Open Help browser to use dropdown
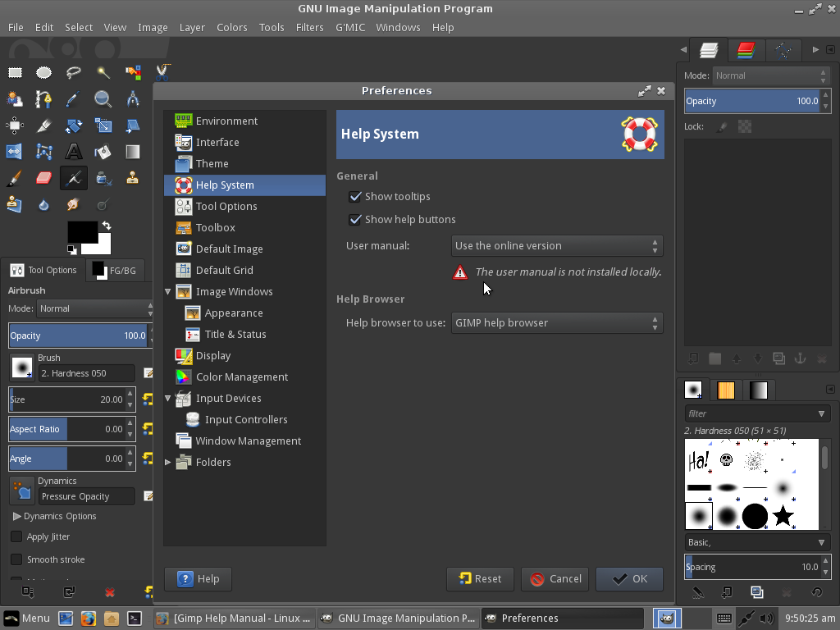The height and width of the screenshot is (630, 840). (x=557, y=323)
